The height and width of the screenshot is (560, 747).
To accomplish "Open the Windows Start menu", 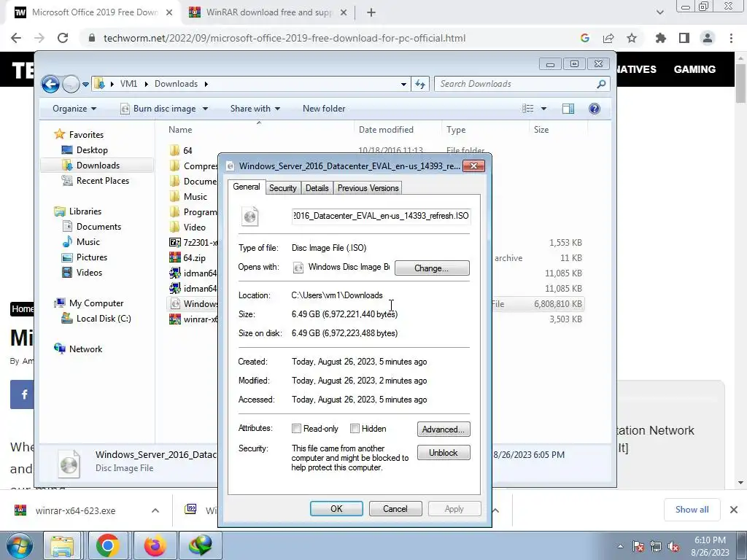I will point(19,545).
